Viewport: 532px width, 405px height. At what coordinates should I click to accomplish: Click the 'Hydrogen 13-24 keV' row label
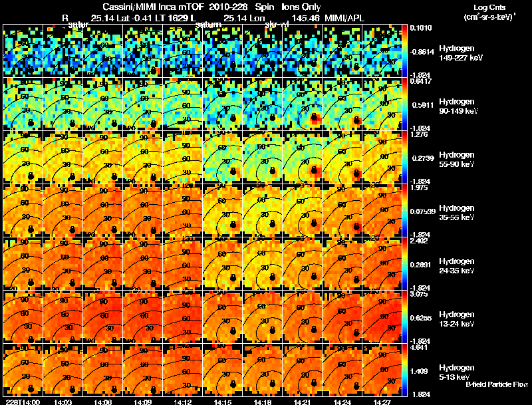tap(457, 319)
